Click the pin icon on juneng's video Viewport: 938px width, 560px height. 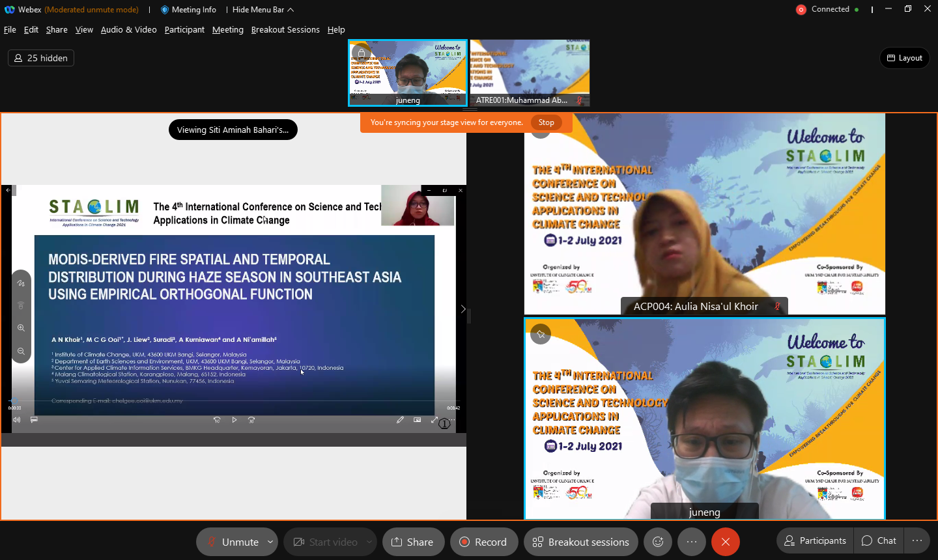tap(541, 334)
